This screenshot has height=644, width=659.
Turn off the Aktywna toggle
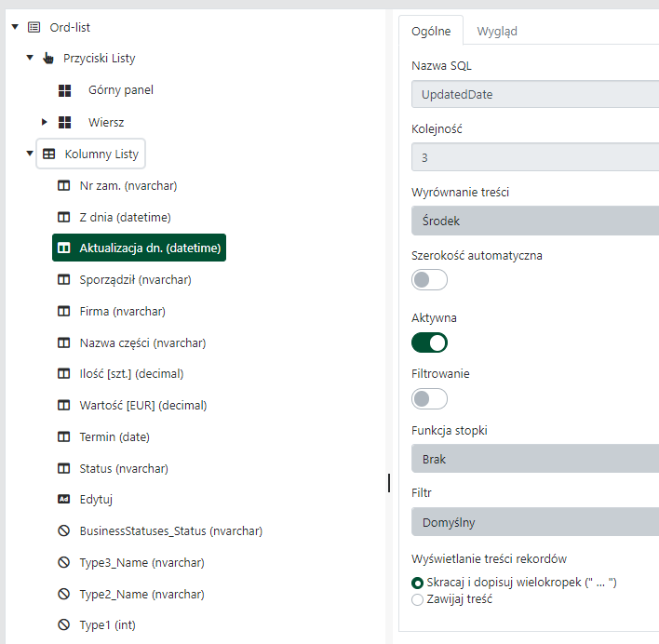coord(429,342)
